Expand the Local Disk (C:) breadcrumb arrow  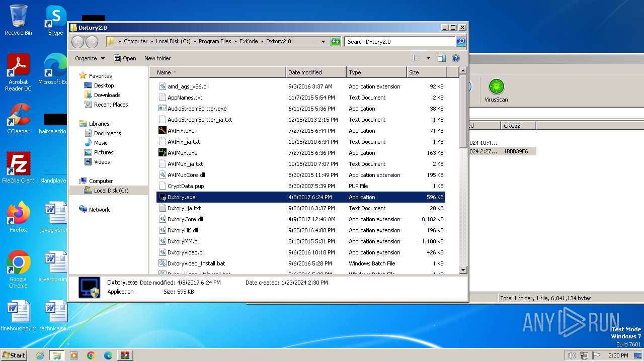coord(195,42)
